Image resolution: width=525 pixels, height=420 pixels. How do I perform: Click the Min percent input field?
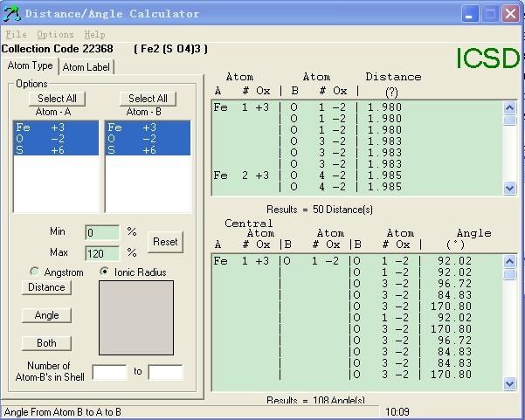pyautogui.click(x=102, y=232)
